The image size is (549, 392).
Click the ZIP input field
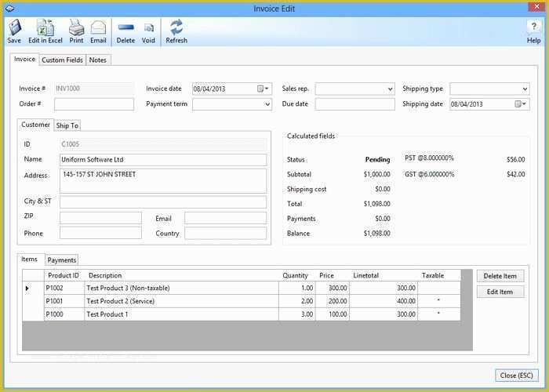[100, 218]
